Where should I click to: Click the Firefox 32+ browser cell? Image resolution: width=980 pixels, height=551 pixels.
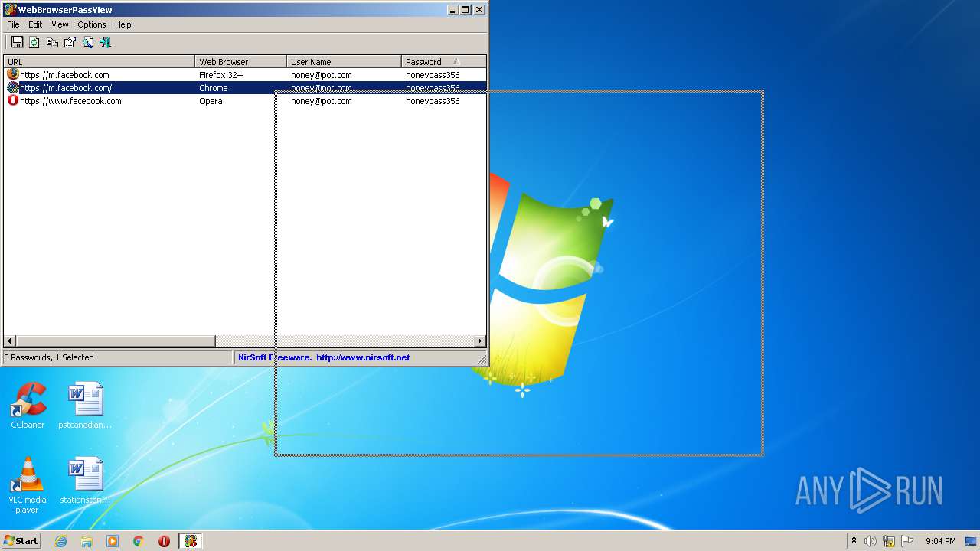pyautogui.click(x=220, y=75)
